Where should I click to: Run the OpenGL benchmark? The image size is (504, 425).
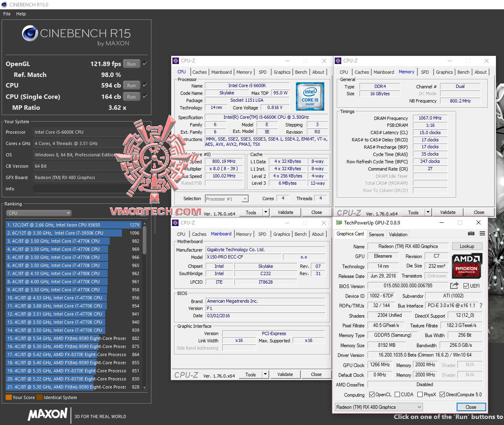coord(132,64)
